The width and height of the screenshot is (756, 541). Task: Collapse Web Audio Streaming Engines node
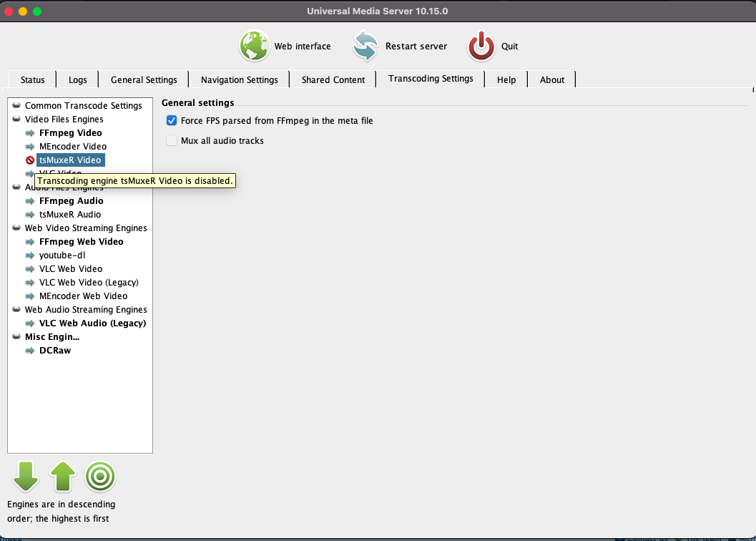point(16,309)
